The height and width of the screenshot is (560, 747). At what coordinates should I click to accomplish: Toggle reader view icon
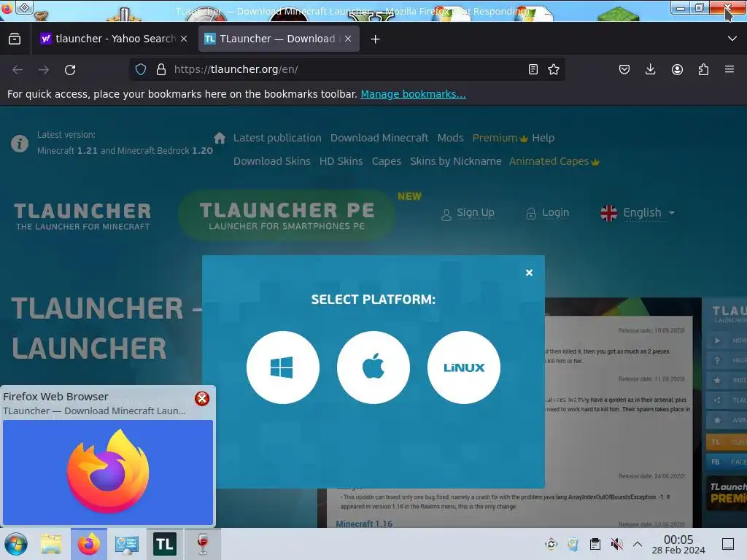533,69
